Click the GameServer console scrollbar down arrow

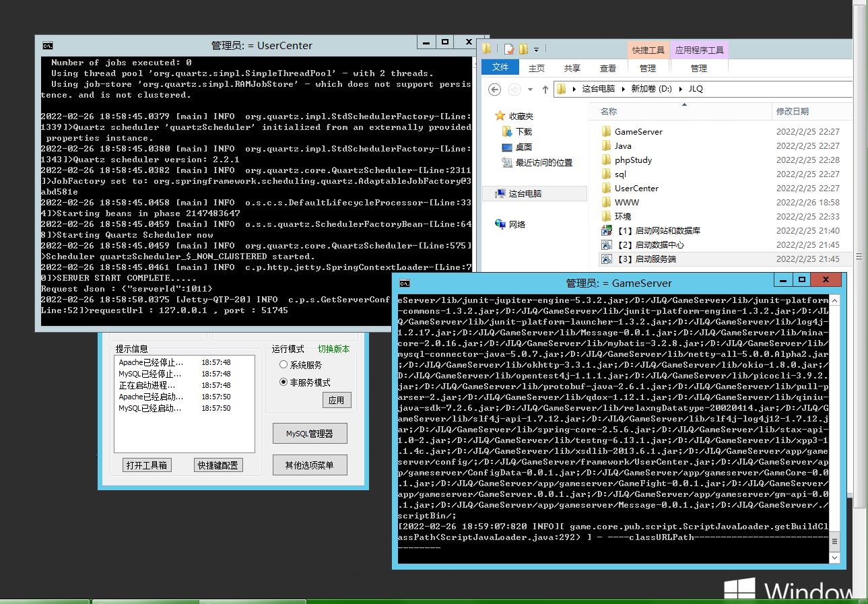click(x=834, y=558)
